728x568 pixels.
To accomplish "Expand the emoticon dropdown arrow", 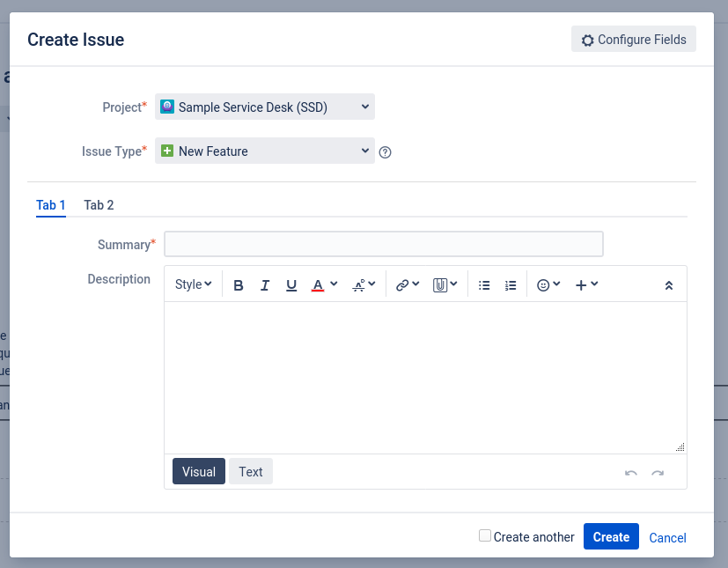I will click(556, 284).
